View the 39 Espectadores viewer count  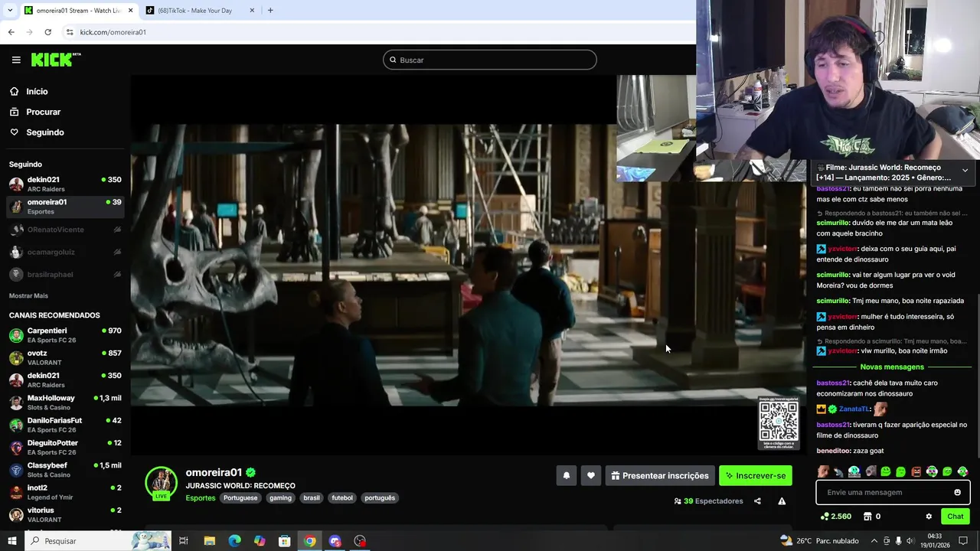pos(708,501)
